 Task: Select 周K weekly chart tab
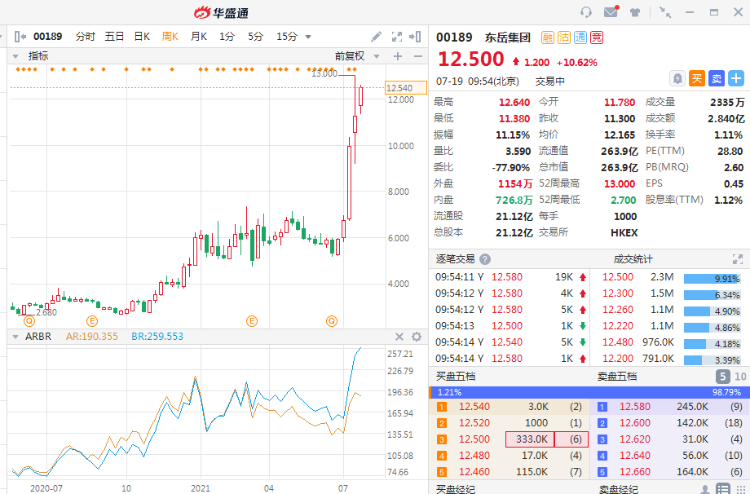(170, 36)
